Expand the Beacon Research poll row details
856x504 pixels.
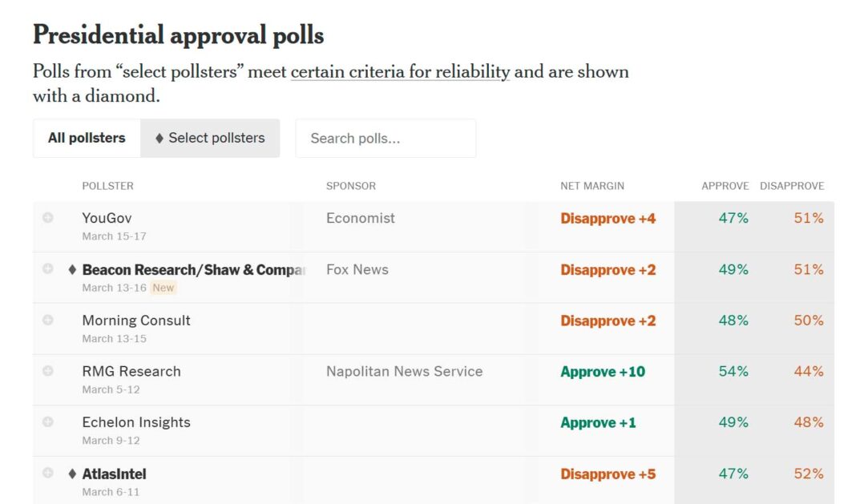point(48,269)
